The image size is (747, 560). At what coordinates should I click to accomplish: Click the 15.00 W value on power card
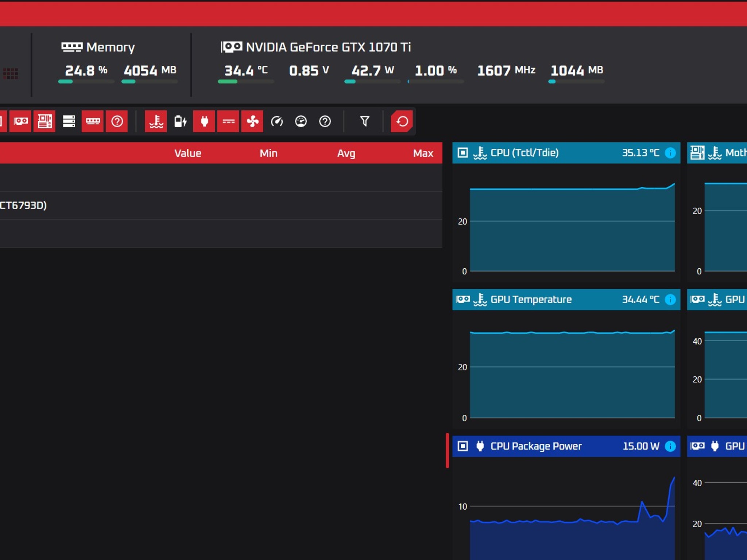pyautogui.click(x=641, y=446)
